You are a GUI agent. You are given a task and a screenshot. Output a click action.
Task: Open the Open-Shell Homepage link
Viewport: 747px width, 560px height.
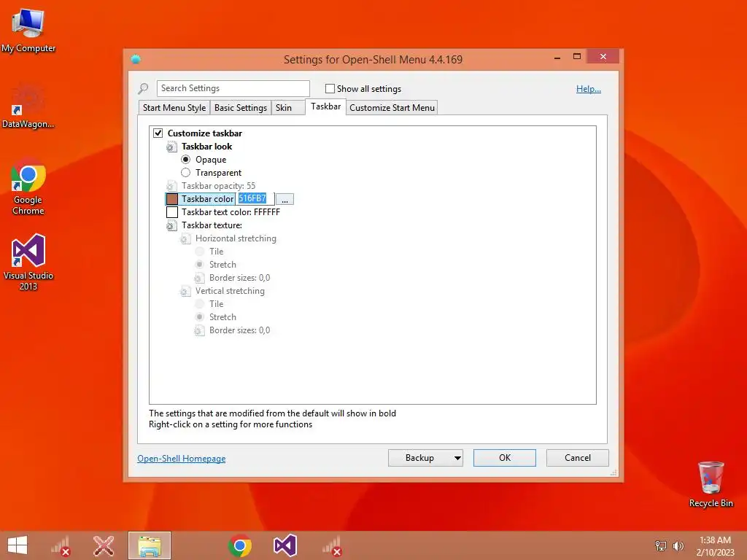pyautogui.click(x=182, y=458)
